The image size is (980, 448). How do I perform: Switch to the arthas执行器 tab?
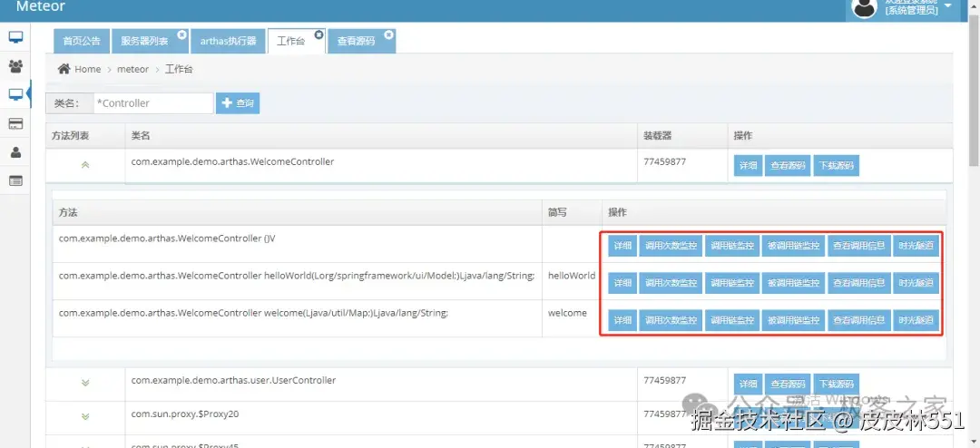pos(228,41)
